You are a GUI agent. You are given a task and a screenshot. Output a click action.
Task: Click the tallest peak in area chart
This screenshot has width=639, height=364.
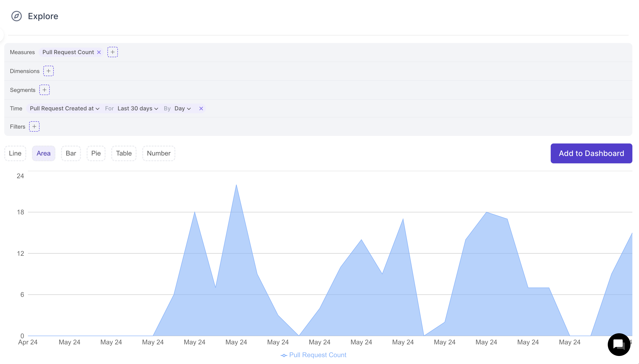click(236, 186)
